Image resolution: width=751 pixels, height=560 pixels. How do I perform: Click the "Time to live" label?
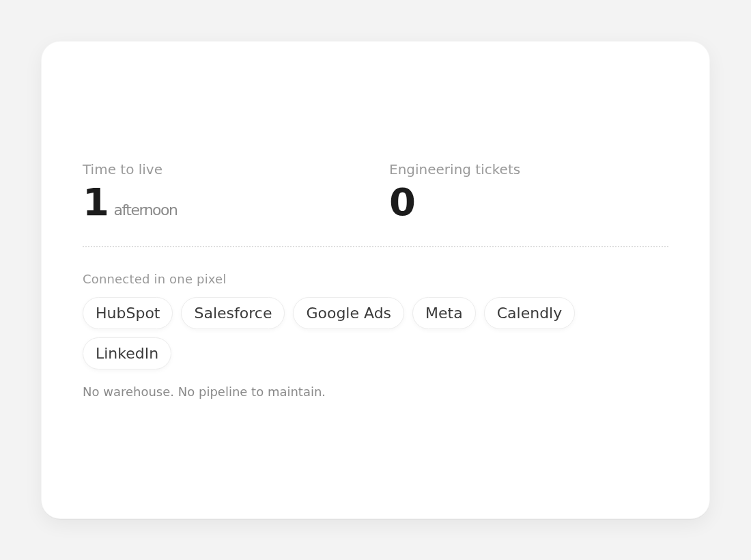pyautogui.click(x=123, y=169)
